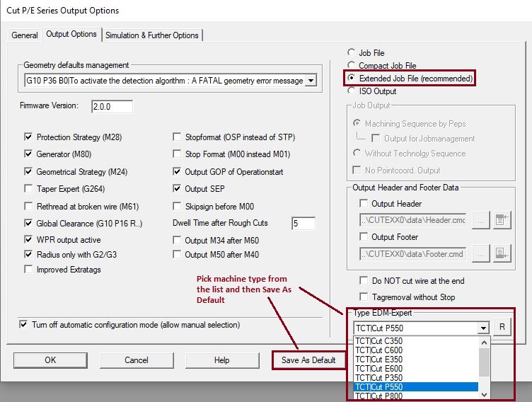Open the General tab
The image size is (532, 402).
click(x=25, y=35)
